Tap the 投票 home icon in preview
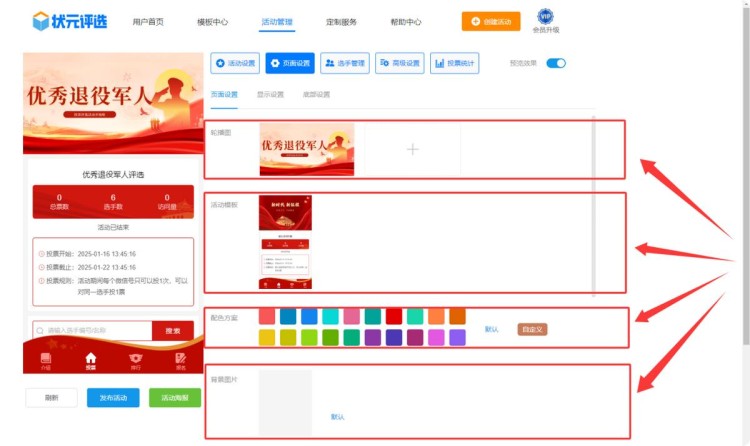The width and height of the screenshot is (750, 446). point(91,360)
